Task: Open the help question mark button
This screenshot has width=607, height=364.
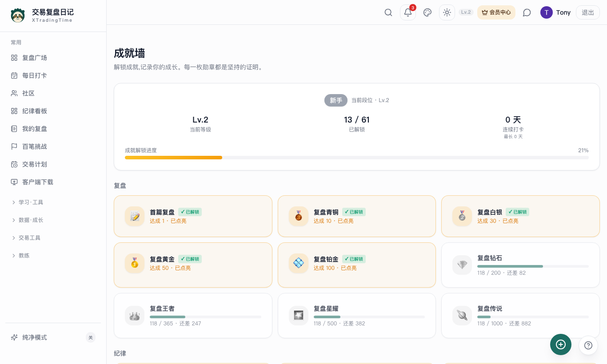Action: (588, 345)
